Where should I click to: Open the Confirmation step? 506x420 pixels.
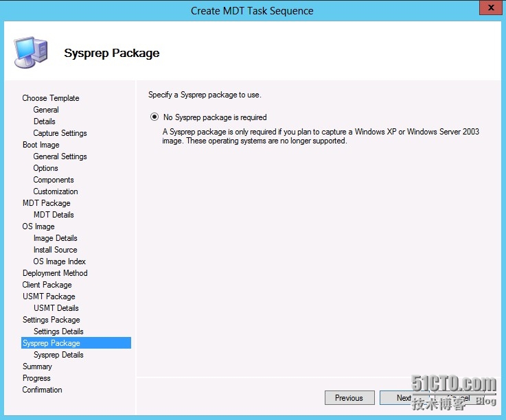42,390
